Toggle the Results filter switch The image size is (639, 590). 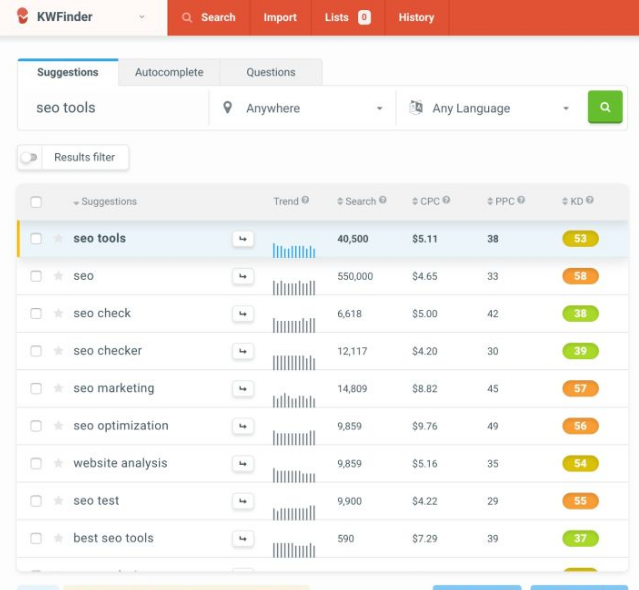[x=29, y=157]
